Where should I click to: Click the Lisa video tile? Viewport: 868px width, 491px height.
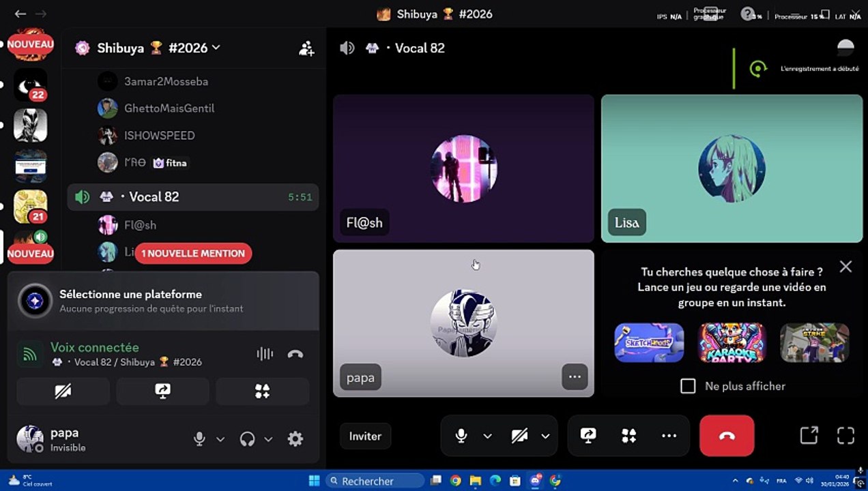[x=732, y=168]
